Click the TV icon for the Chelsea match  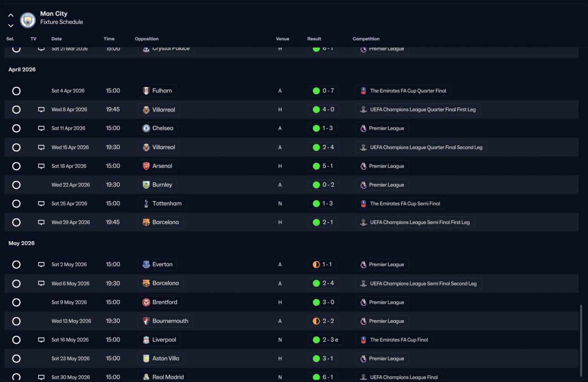41,129
